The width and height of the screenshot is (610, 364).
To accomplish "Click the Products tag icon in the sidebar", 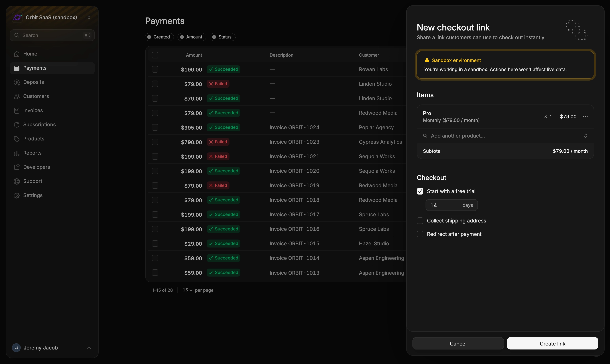I will click(17, 139).
